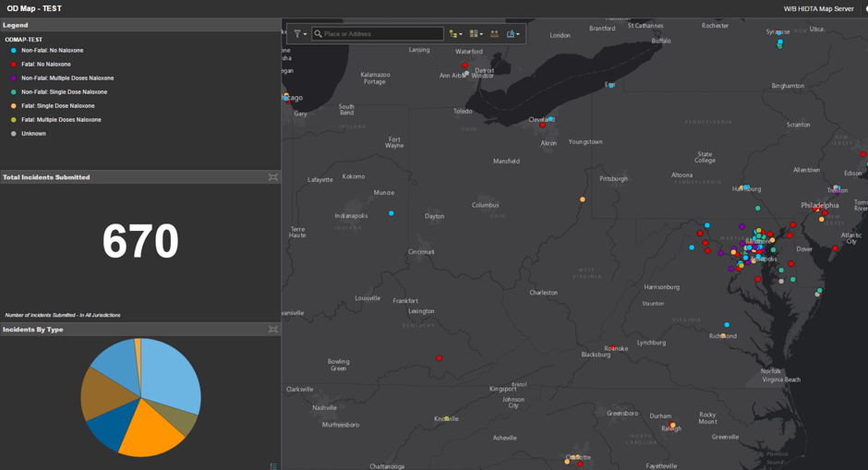The image size is (868, 470).
Task: Click the OD Map - TEST title
Action: (x=34, y=9)
